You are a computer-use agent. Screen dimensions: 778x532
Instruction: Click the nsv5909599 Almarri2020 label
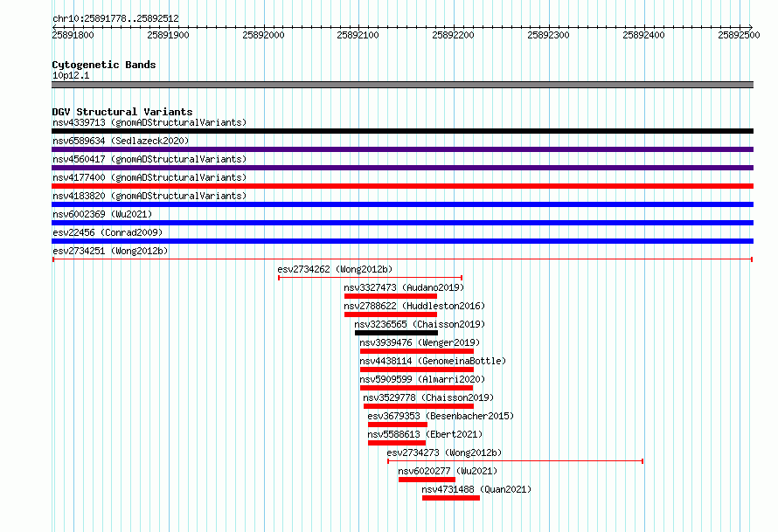(x=422, y=379)
